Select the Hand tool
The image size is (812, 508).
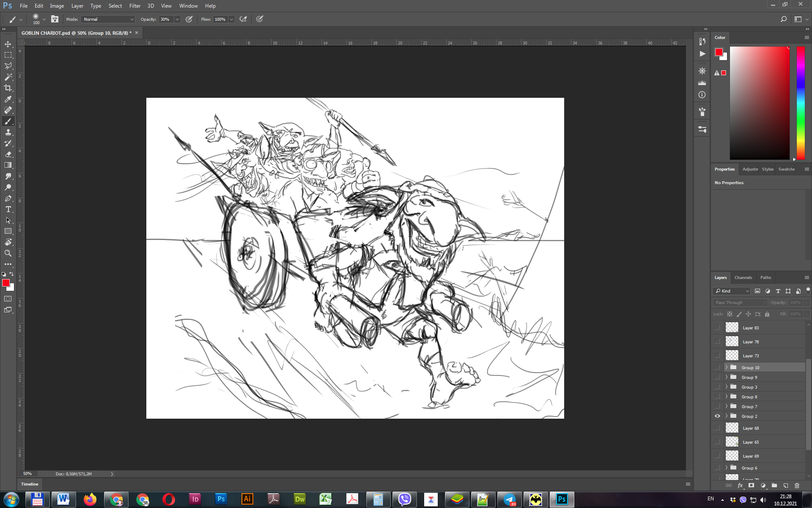[8, 242]
